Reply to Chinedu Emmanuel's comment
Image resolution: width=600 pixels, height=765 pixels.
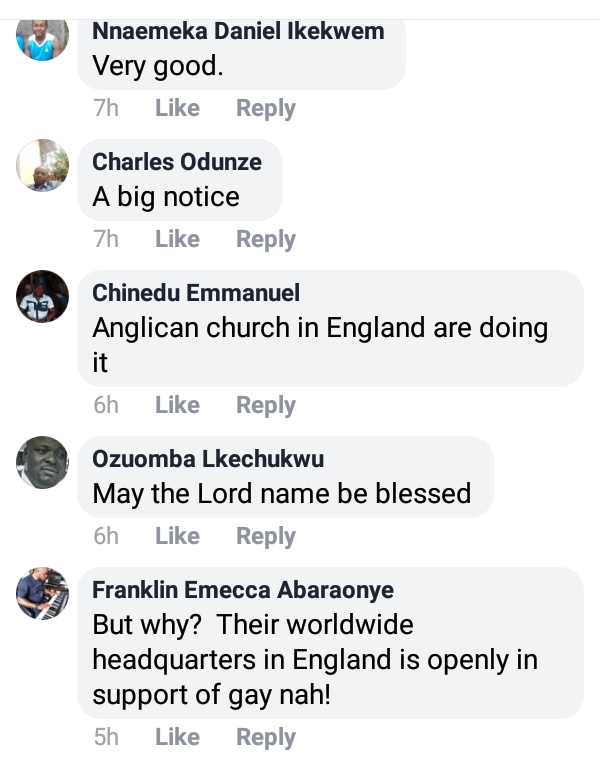(x=265, y=405)
